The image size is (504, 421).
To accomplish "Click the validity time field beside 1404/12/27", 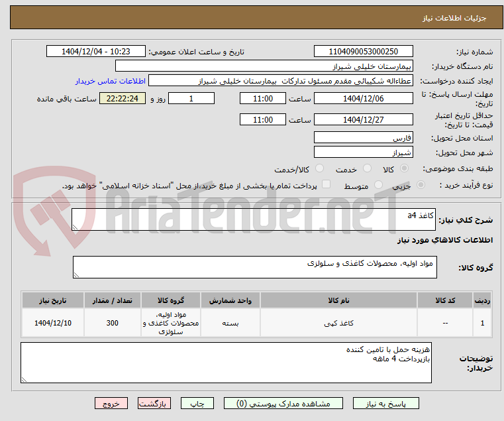I will coord(263,120).
